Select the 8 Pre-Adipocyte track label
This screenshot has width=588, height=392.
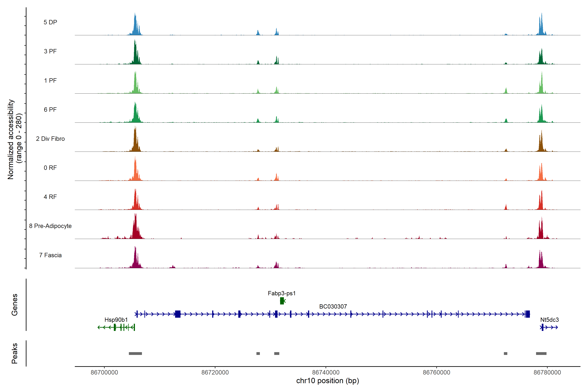[50, 226]
